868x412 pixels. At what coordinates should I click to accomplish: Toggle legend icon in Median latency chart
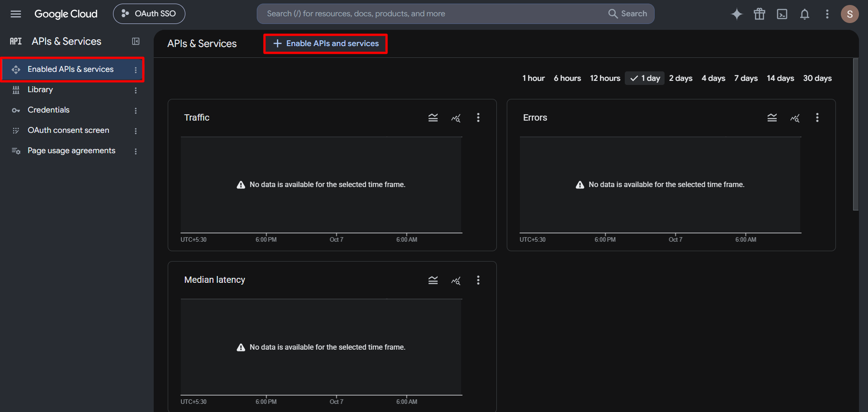[433, 280]
